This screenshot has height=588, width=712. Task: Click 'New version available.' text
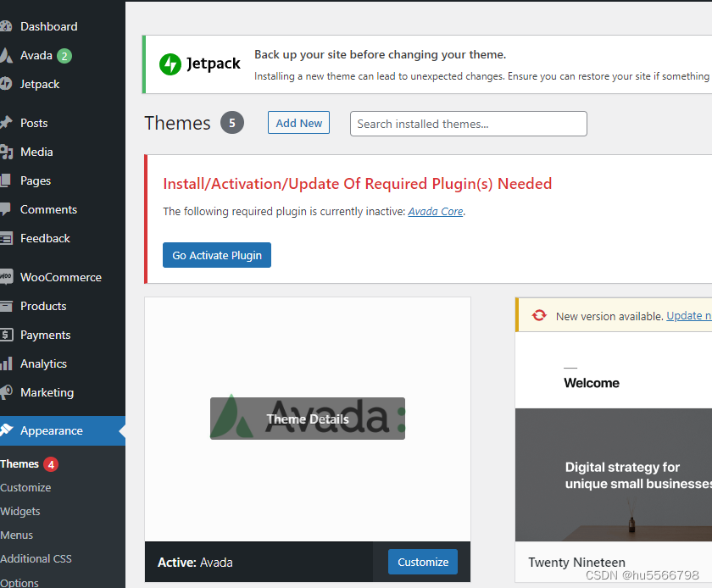[609, 316]
